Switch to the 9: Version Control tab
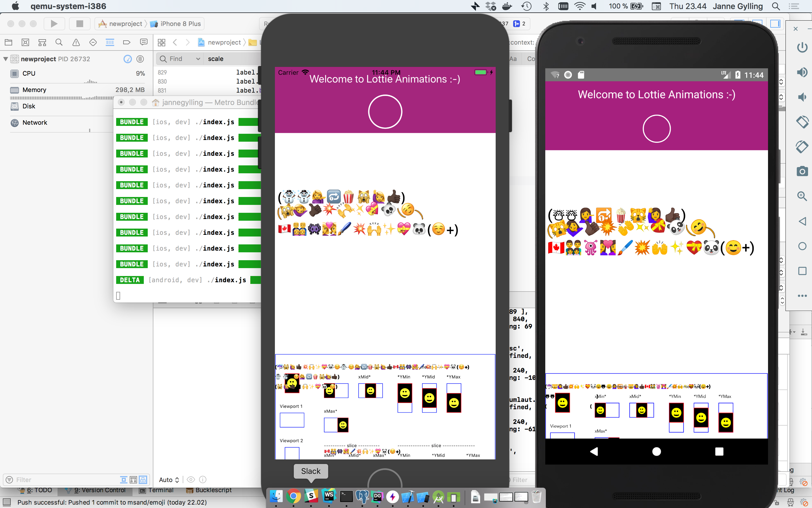812x508 pixels. pos(96,490)
